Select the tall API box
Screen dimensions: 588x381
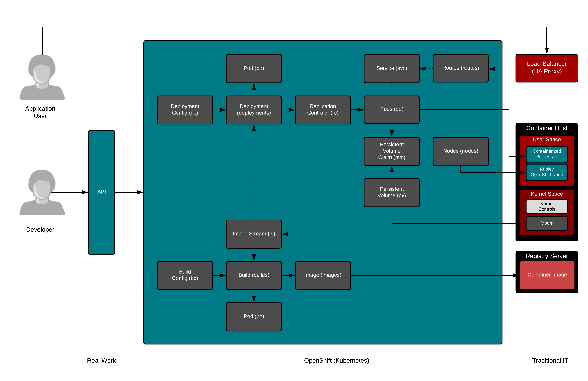click(101, 192)
